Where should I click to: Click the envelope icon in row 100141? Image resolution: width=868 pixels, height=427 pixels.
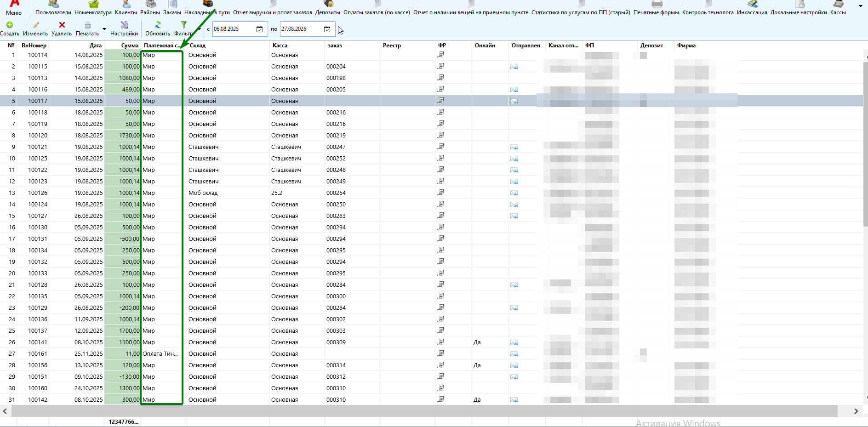[514, 342]
